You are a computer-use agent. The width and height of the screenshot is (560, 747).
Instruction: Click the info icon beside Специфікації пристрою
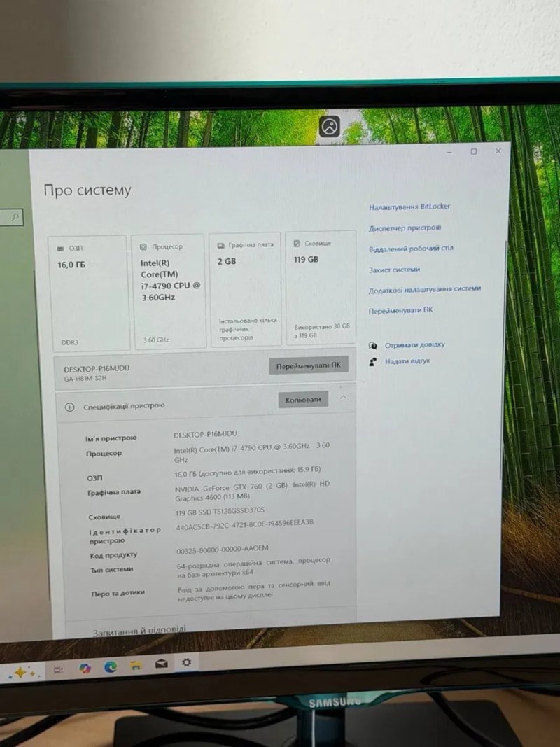(x=69, y=407)
